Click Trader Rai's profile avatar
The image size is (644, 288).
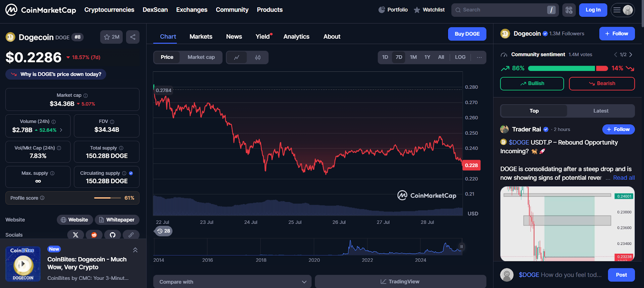coord(504,130)
